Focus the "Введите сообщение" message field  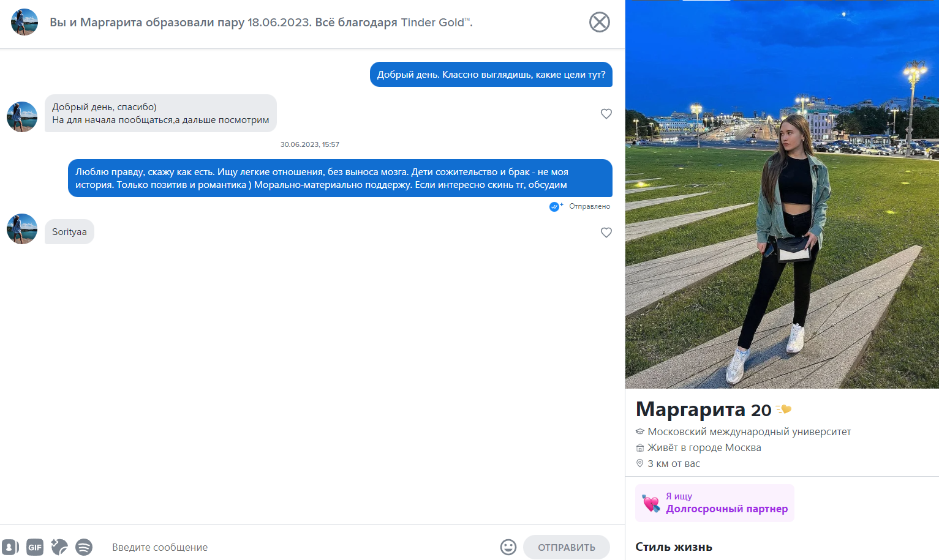pos(300,547)
